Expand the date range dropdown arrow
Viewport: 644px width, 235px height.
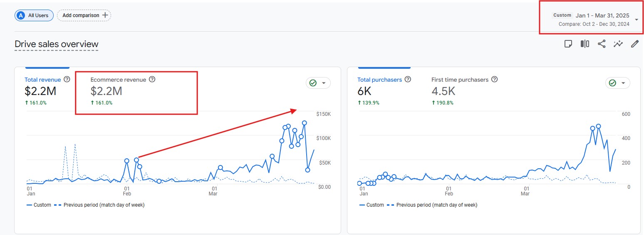point(637,20)
